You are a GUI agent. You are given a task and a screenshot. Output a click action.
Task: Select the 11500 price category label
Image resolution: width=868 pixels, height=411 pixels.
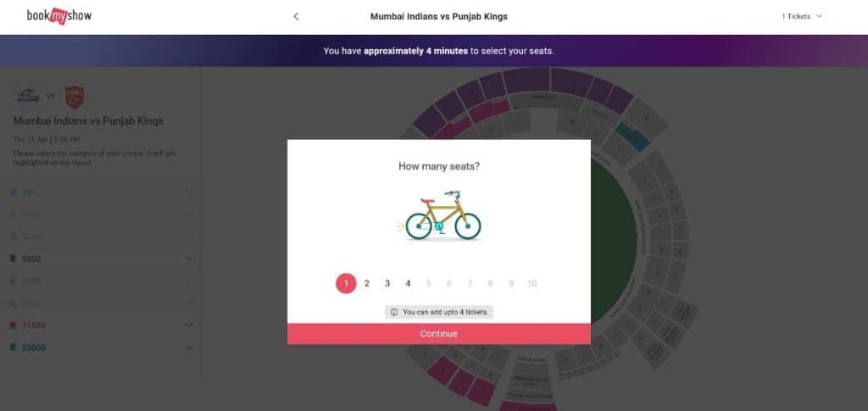point(35,325)
